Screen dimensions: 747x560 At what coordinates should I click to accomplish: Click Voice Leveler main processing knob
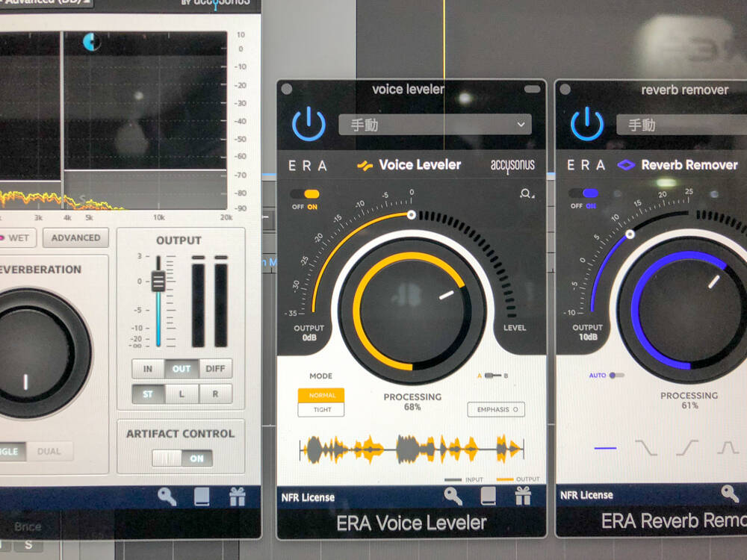[412, 311]
